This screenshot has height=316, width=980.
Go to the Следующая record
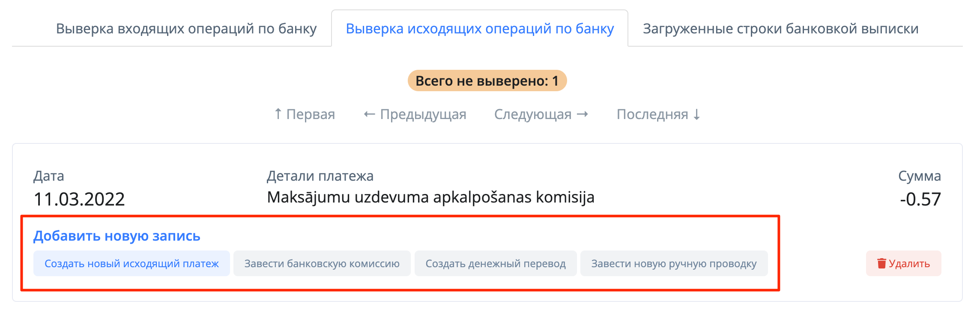click(x=541, y=114)
